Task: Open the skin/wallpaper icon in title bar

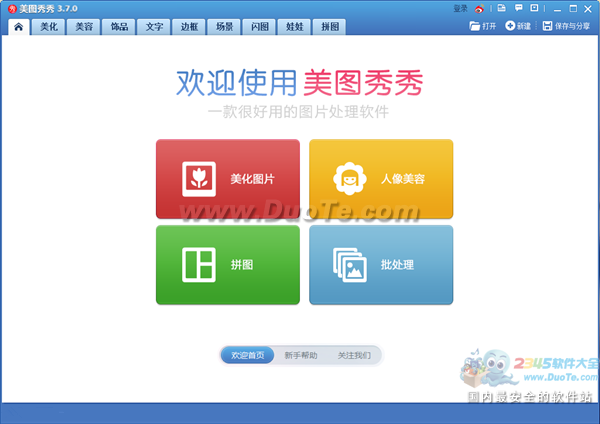Action: coord(502,8)
